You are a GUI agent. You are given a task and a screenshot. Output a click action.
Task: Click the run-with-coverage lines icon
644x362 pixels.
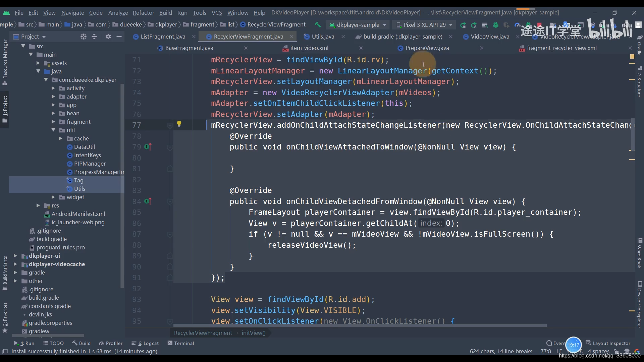point(485,25)
